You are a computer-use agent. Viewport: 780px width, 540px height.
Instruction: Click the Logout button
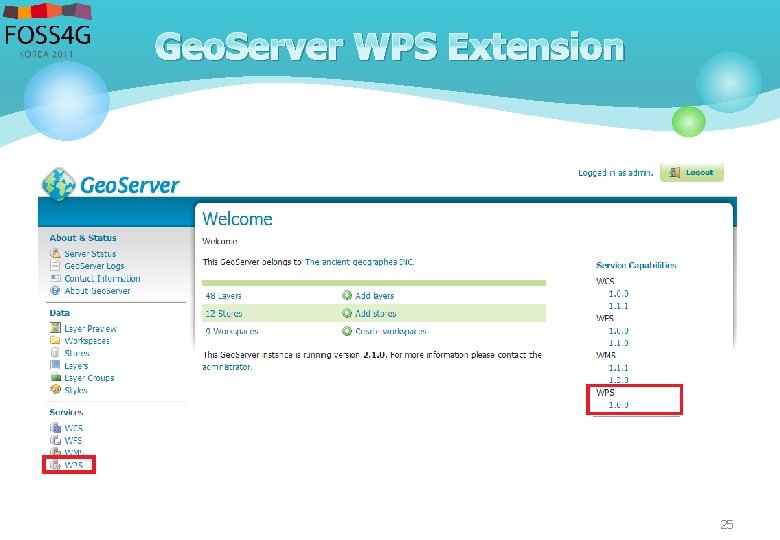pyautogui.click(x=691, y=173)
